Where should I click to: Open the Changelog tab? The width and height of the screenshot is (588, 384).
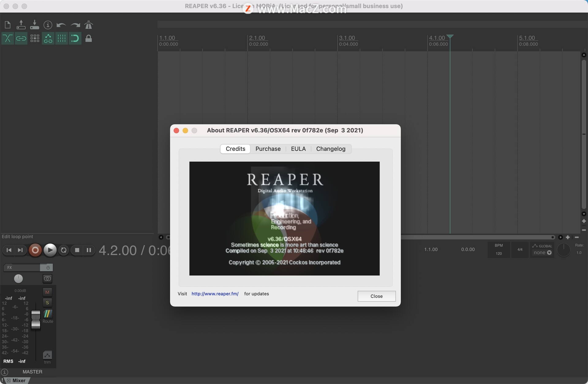(x=331, y=149)
